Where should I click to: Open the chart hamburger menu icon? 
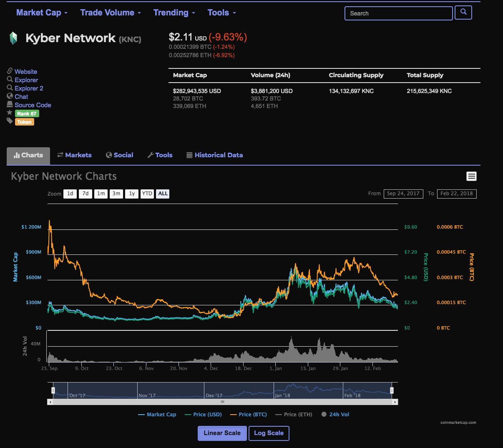471,176
